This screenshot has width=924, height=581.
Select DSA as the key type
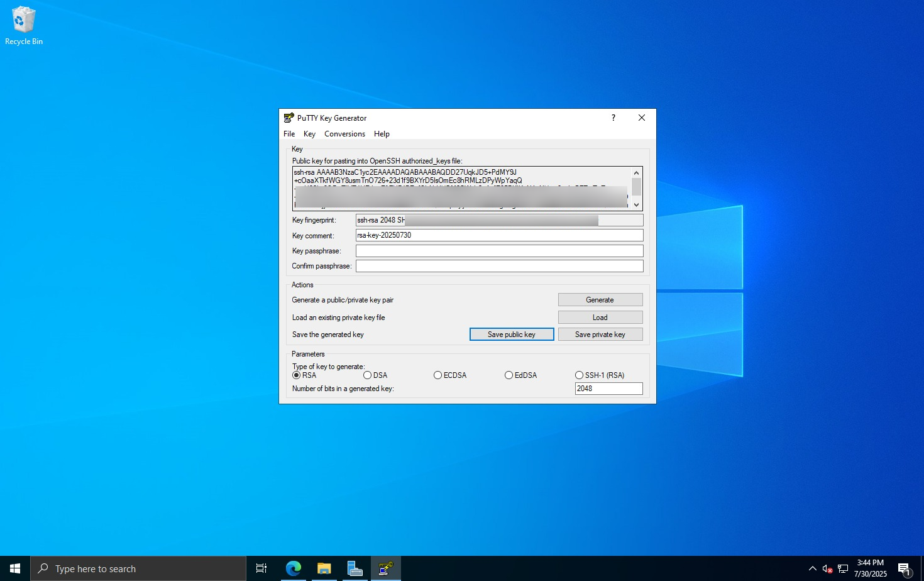(x=366, y=375)
